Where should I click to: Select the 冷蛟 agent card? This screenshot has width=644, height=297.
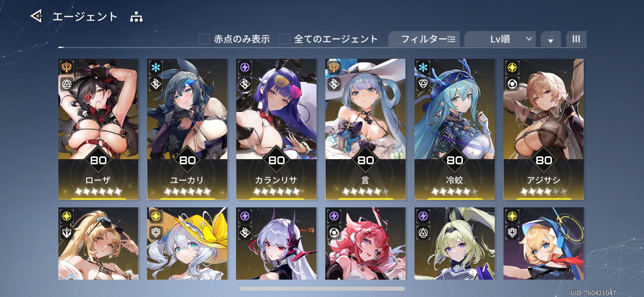454,129
